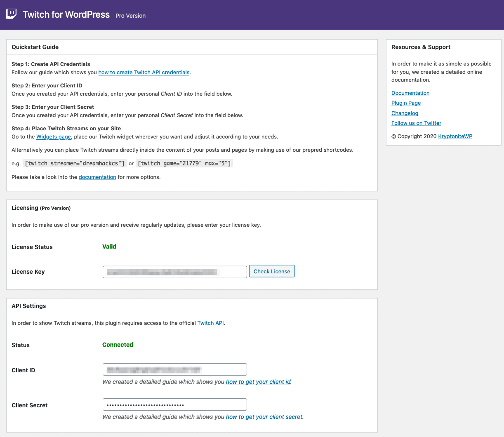This screenshot has height=437, width=504.
Task: Click the API Settings heading
Action: click(29, 306)
